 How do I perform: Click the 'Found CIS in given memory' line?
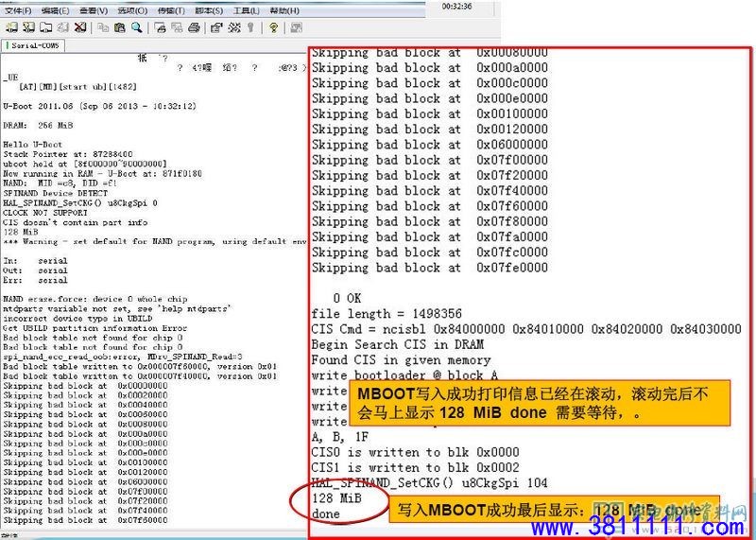(x=401, y=360)
